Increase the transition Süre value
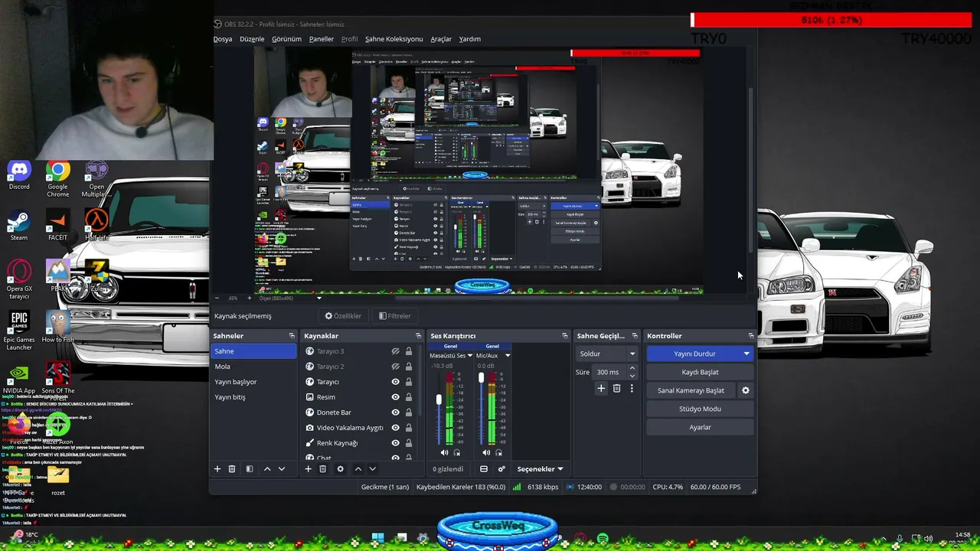980x551 pixels. [x=632, y=369]
